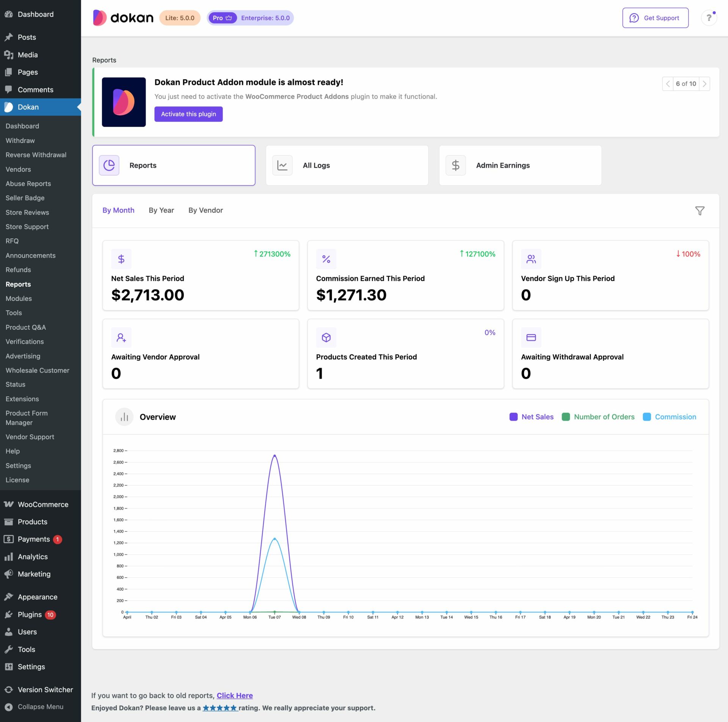The image size is (728, 722).
Task: Click the Awaiting Withdrawal card icon
Action: click(531, 337)
